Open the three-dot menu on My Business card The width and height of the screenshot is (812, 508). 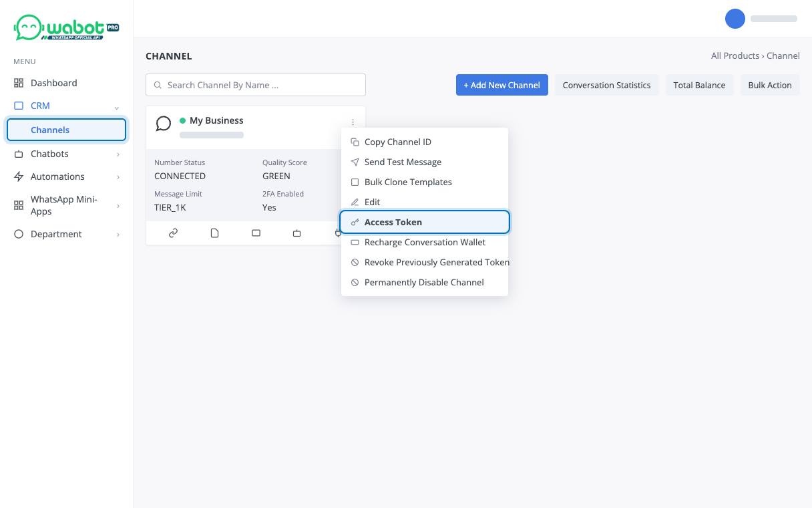click(353, 122)
